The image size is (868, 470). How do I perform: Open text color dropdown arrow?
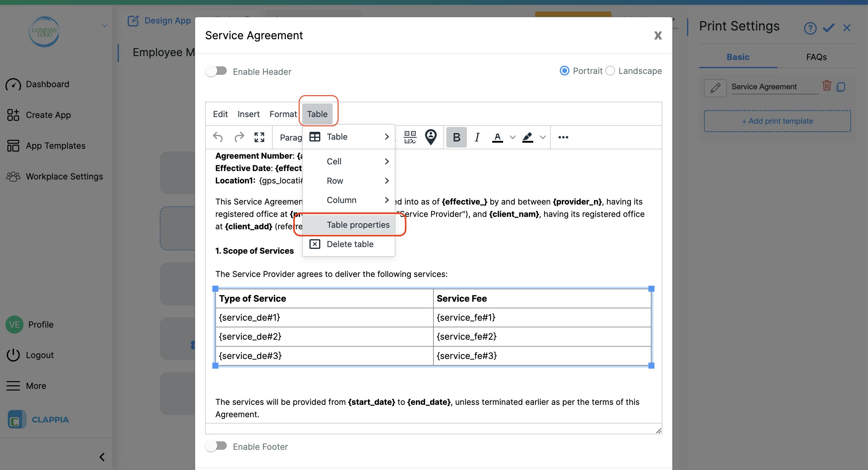tap(512, 137)
